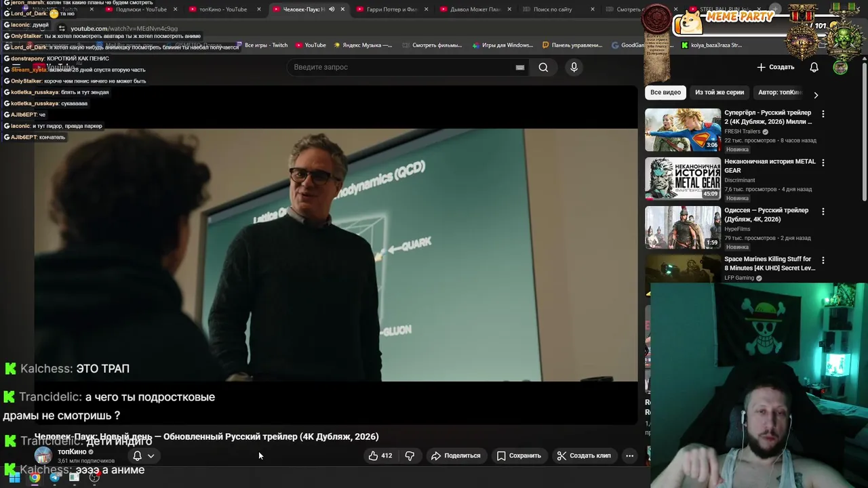Switch to Подписки - YouTube tab
868x488 pixels.
(141, 9)
